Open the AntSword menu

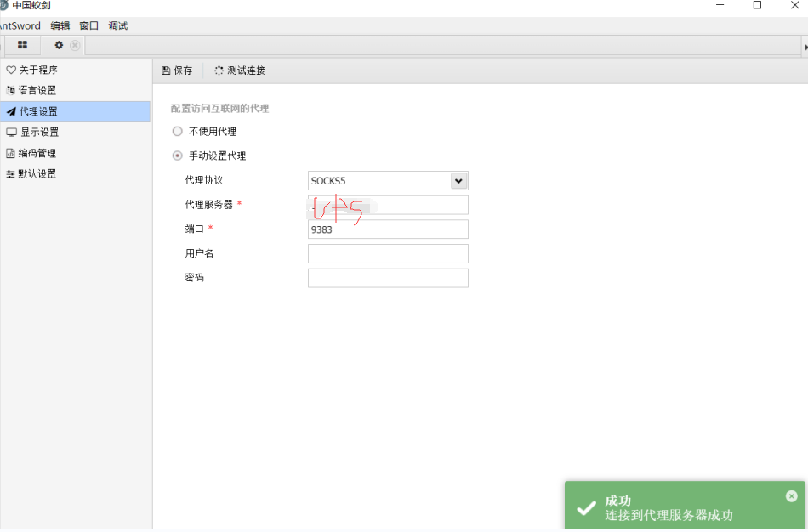pyautogui.click(x=19, y=25)
